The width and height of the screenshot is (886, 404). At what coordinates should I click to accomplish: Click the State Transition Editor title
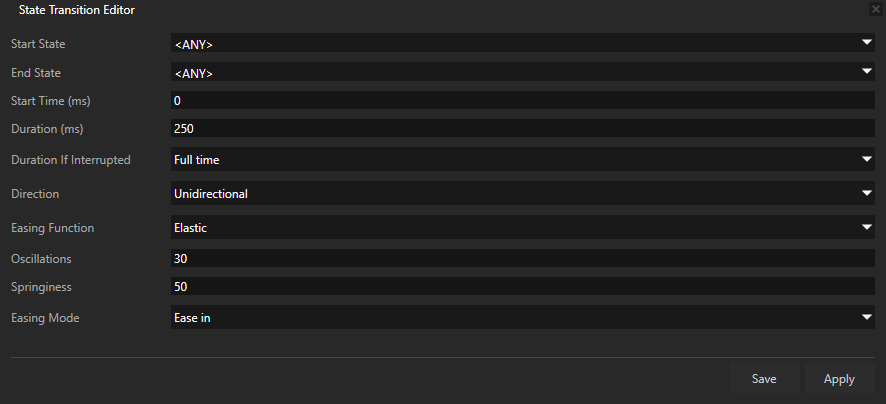(77, 10)
